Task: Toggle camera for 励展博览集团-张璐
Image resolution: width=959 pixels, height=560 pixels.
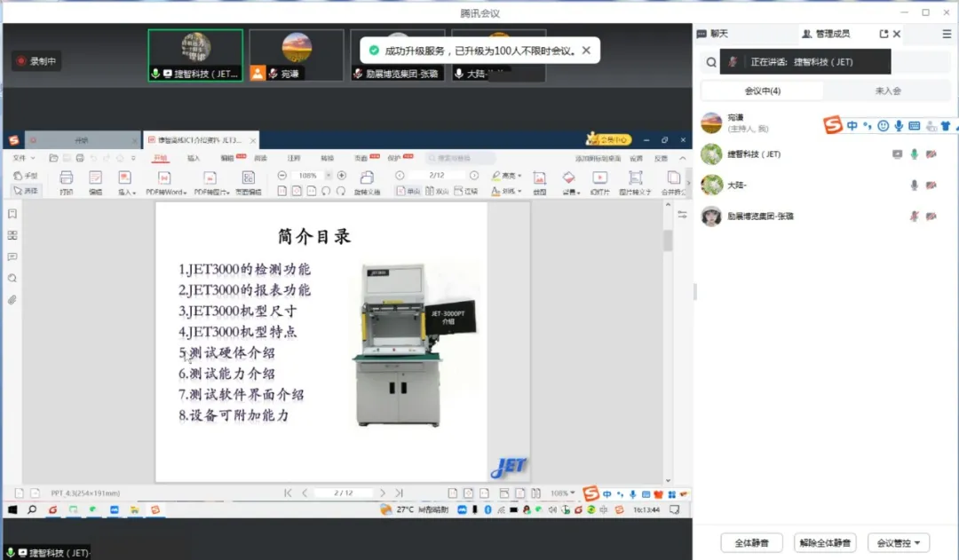Action: pos(931,216)
